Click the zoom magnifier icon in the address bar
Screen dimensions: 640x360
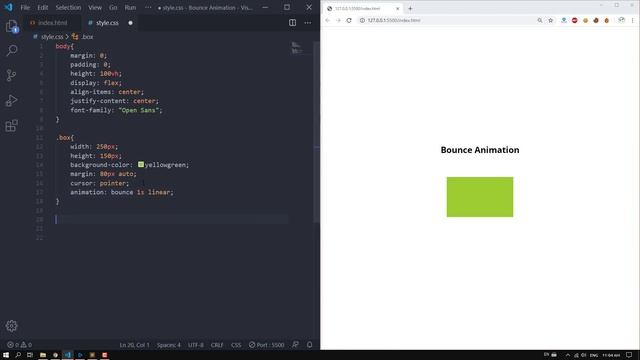click(540, 20)
